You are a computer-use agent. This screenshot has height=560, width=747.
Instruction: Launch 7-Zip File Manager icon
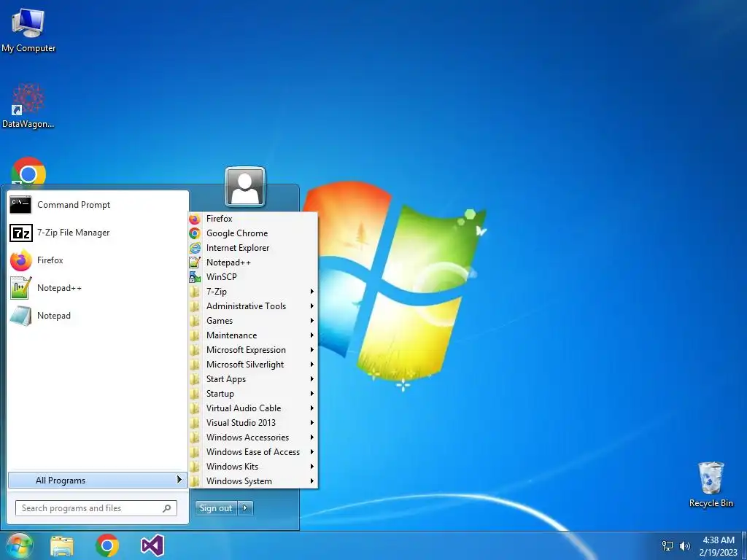click(21, 233)
